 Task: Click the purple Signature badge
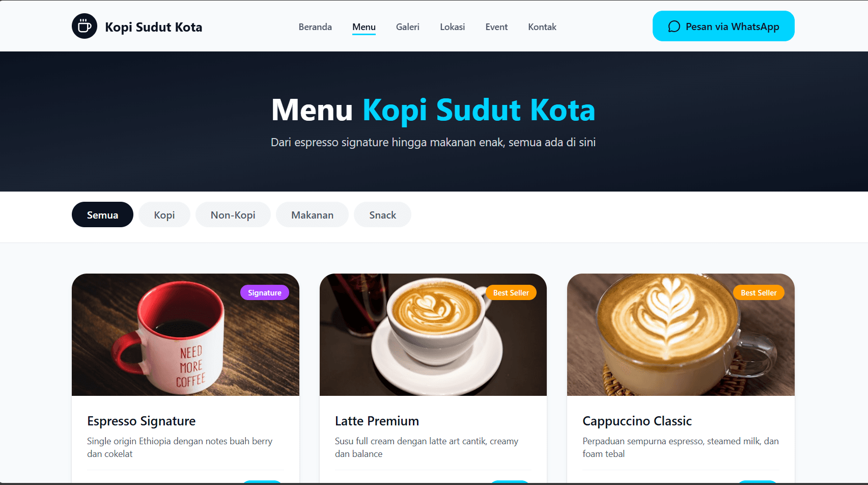265,292
